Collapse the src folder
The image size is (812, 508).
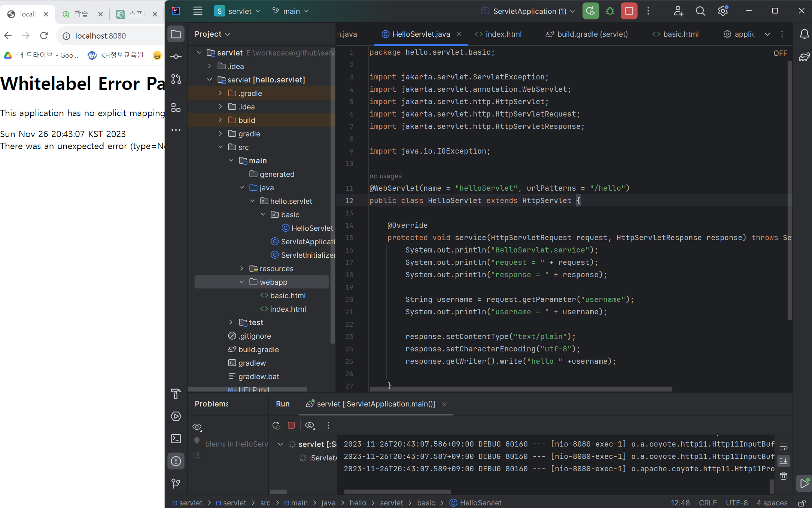click(x=221, y=147)
